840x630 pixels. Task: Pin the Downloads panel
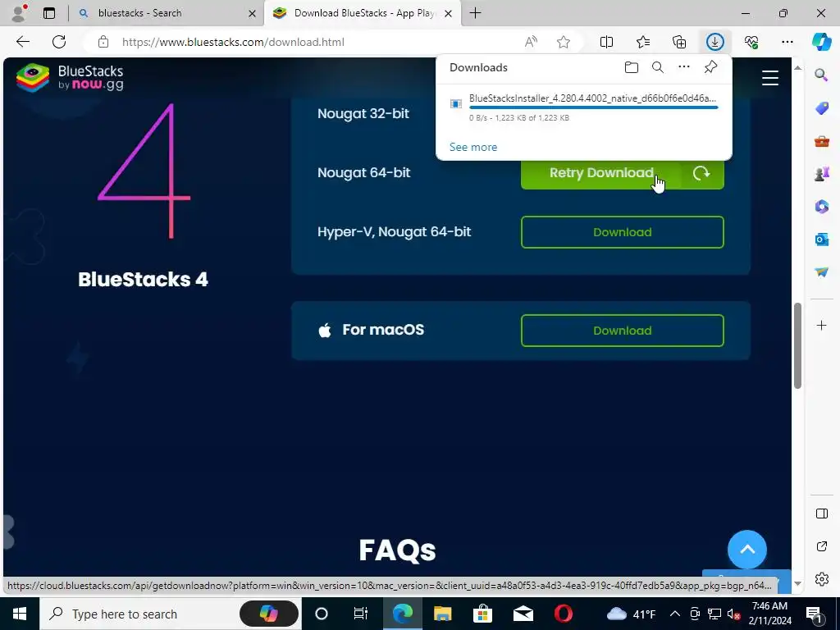pos(710,67)
